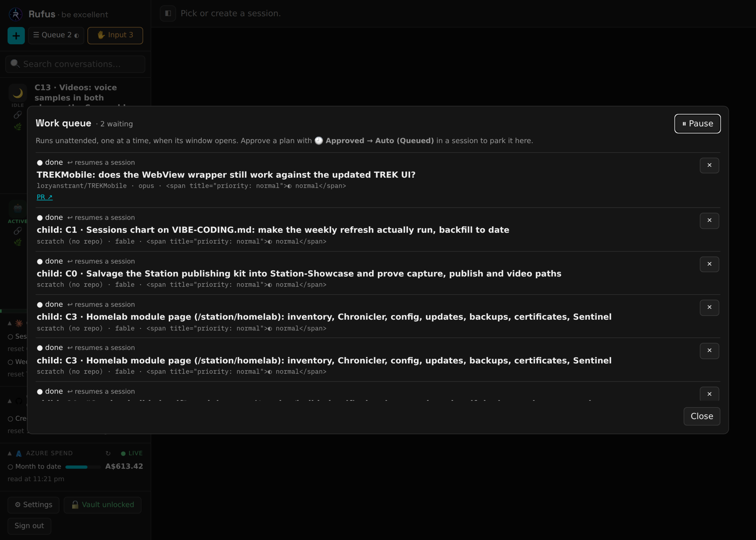Toggle the sidebar panel icon in header

coord(168,13)
